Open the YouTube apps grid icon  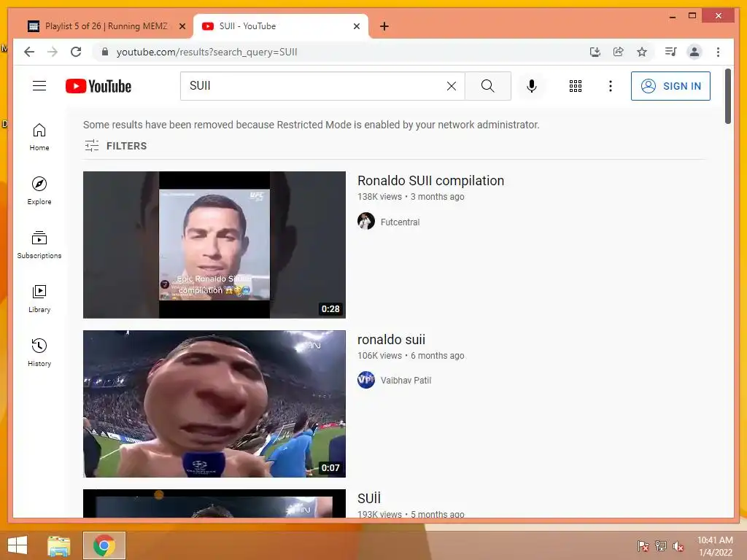click(576, 86)
